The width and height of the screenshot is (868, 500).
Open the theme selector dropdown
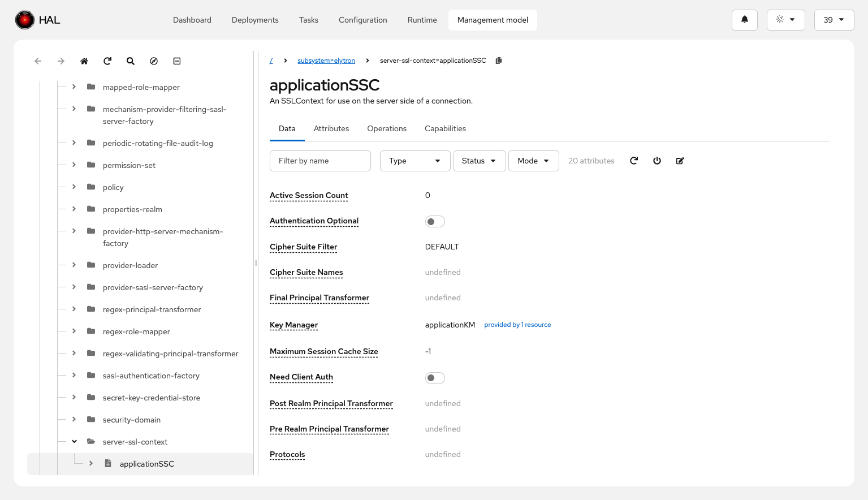pyautogui.click(x=785, y=20)
